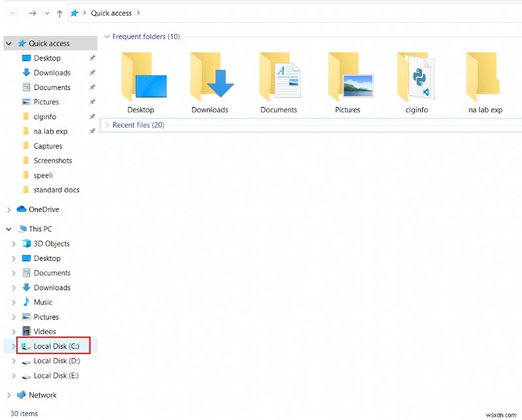The image size is (522, 420).
Task: Expand Local Disk (C:) node
Action: pos(14,346)
